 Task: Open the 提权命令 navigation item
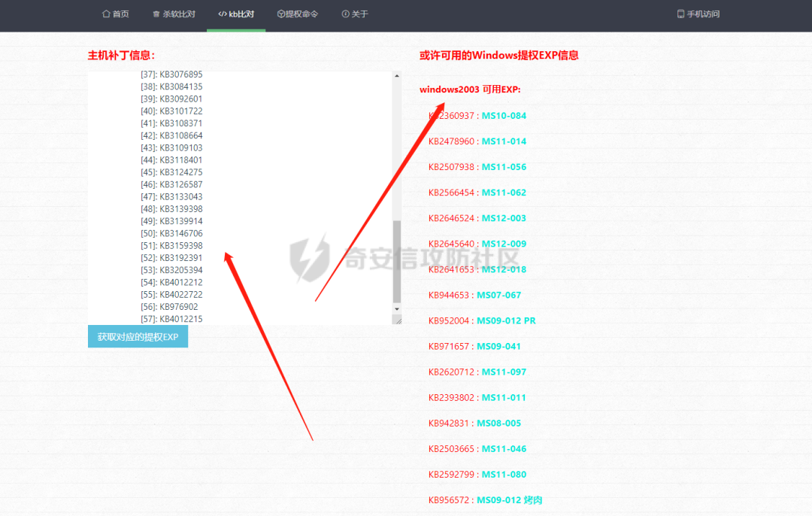coord(298,14)
